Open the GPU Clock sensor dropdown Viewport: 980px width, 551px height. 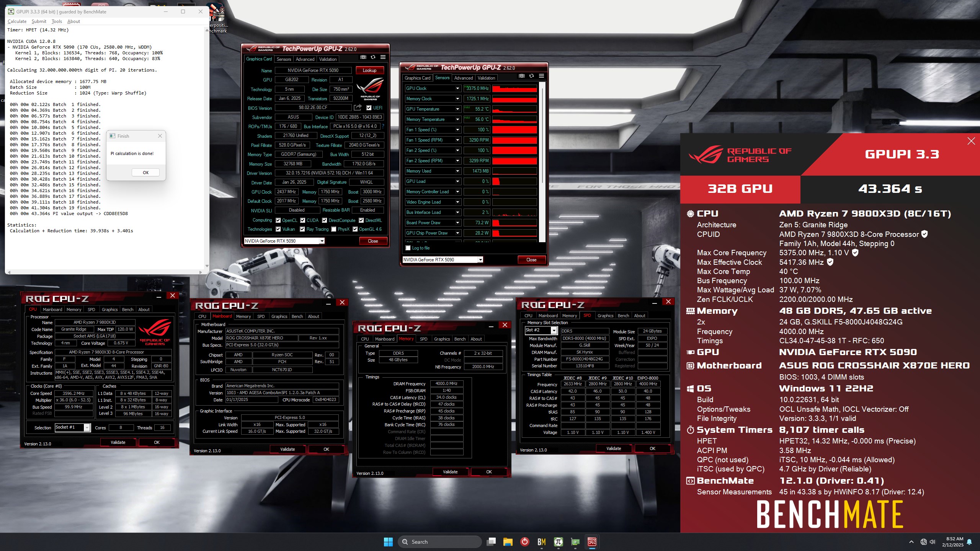point(457,88)
